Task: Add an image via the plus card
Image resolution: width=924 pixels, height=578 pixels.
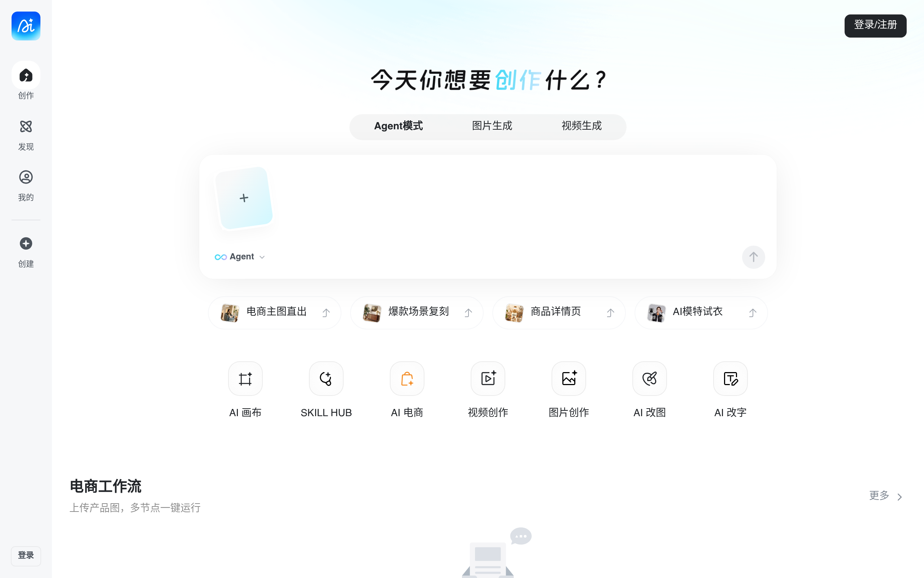Action: [244, 198]
